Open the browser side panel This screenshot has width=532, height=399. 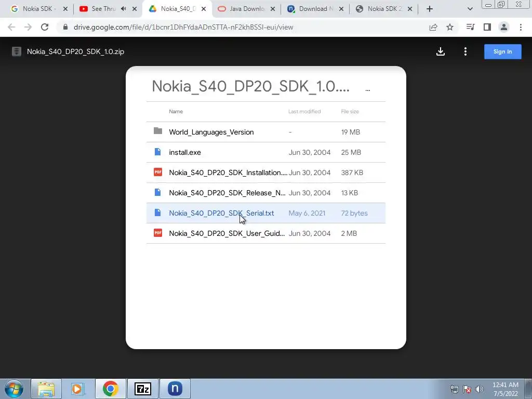point(487,27)
